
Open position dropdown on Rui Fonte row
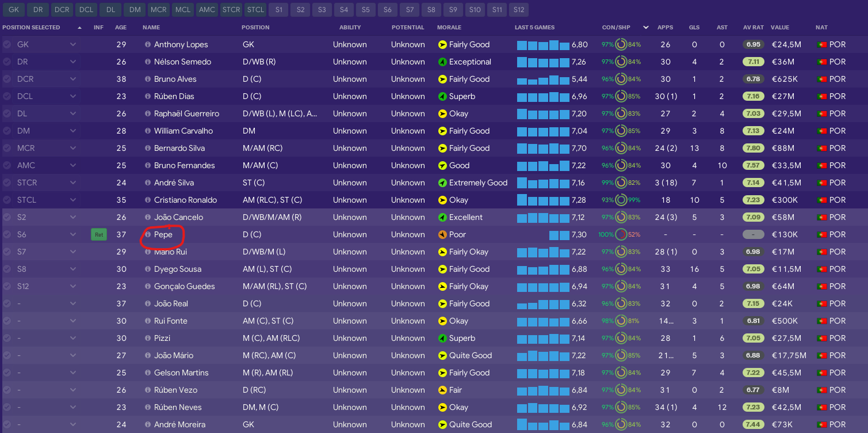[x=73, y=321]
